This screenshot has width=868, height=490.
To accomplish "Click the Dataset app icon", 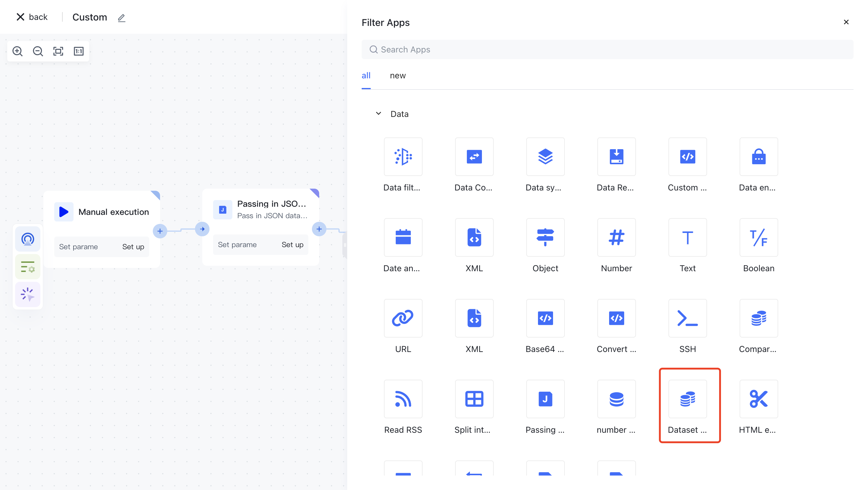I will pos(687,399).
